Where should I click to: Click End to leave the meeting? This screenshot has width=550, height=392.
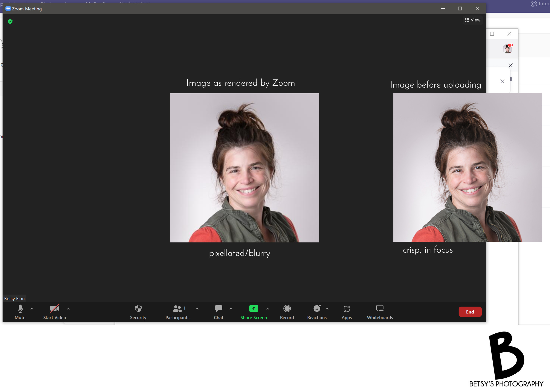click(470, 312)
